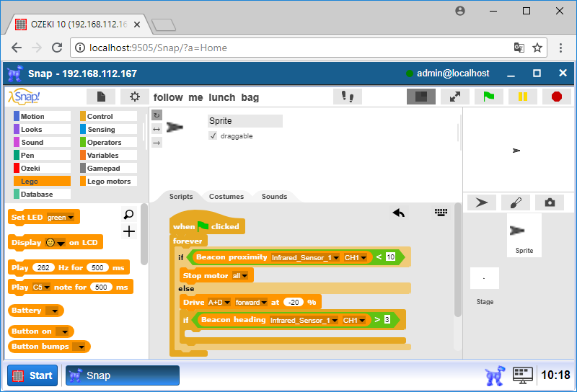The image size is (577, 392).
Task: Open the gear settings menu
Action: 134,97
